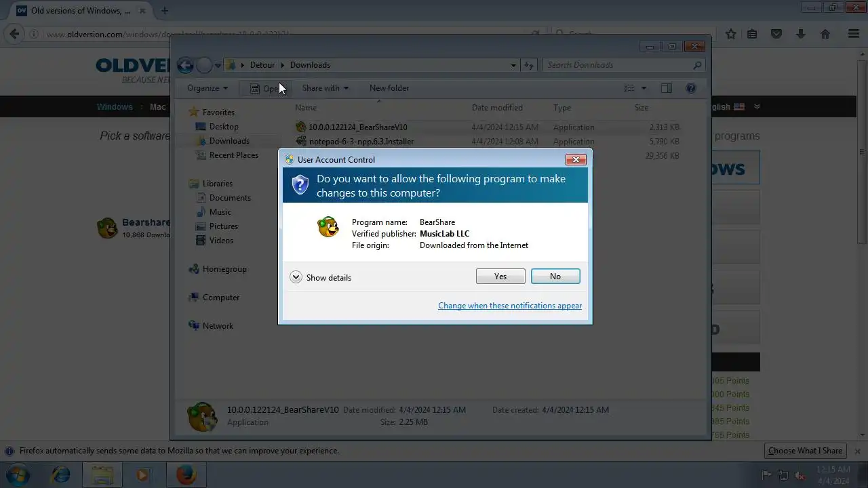Open Windows Media Player taskbar icon
Viewport: 868px width, 488px height.
click(x=142, y=474)
